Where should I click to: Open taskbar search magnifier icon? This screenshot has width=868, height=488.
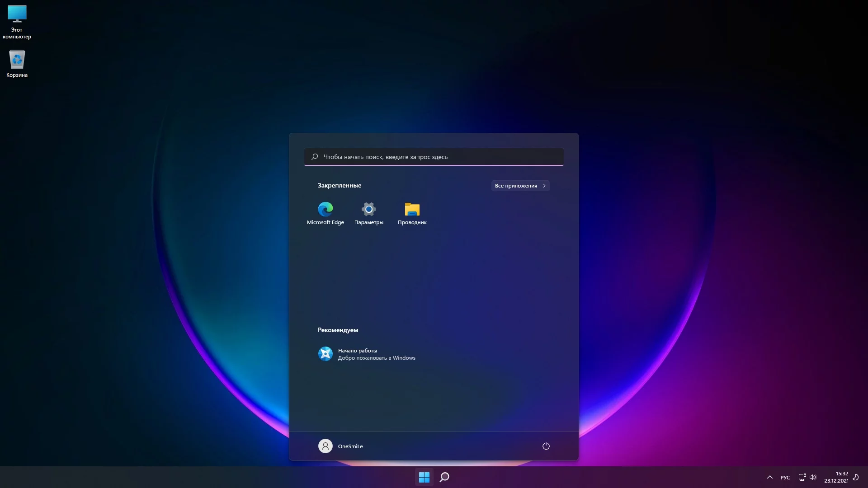coord(444,477)
